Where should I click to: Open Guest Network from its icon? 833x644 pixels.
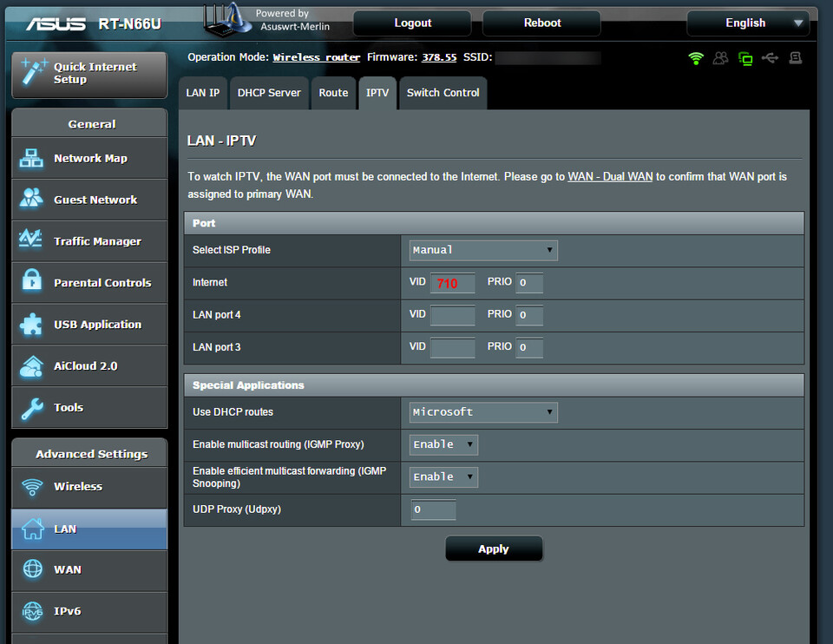(x=32, y=200)
